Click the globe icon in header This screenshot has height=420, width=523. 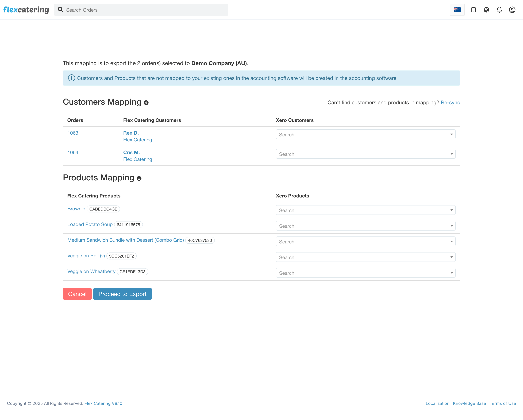pos(486,10)
